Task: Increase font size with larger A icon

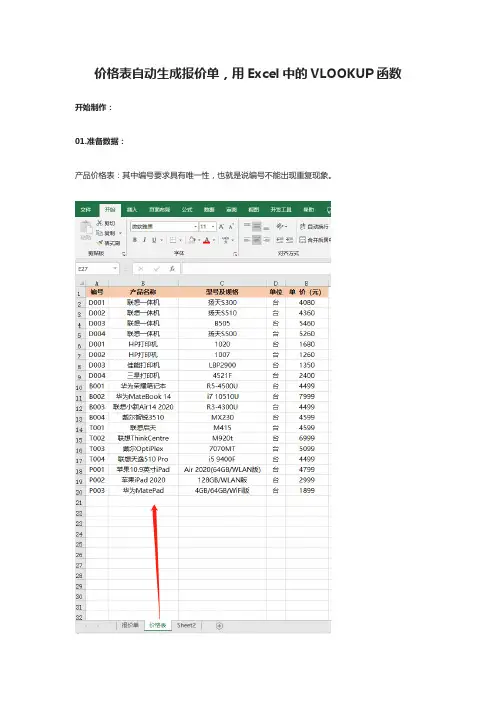Action: point(221,227)
